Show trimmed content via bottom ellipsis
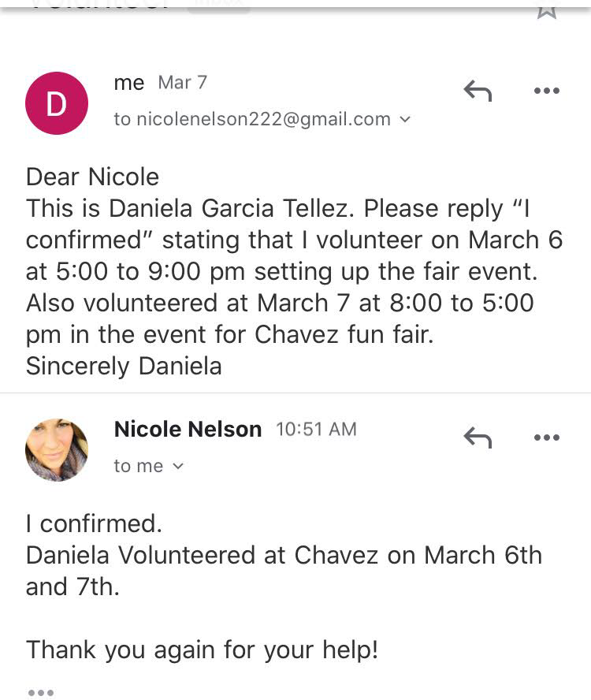The image size is (591, 700). click(41, 692)
